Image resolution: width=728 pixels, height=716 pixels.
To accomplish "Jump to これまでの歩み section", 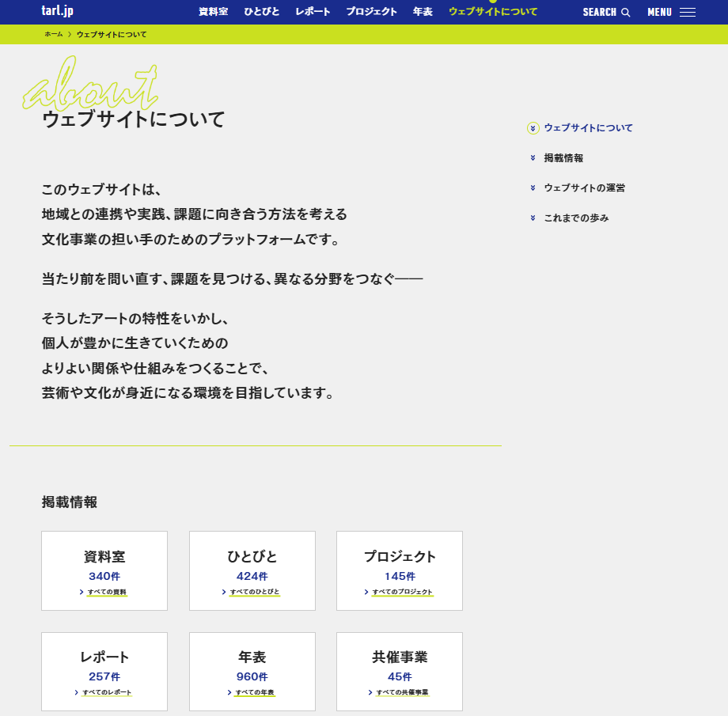I will (576, 218).
